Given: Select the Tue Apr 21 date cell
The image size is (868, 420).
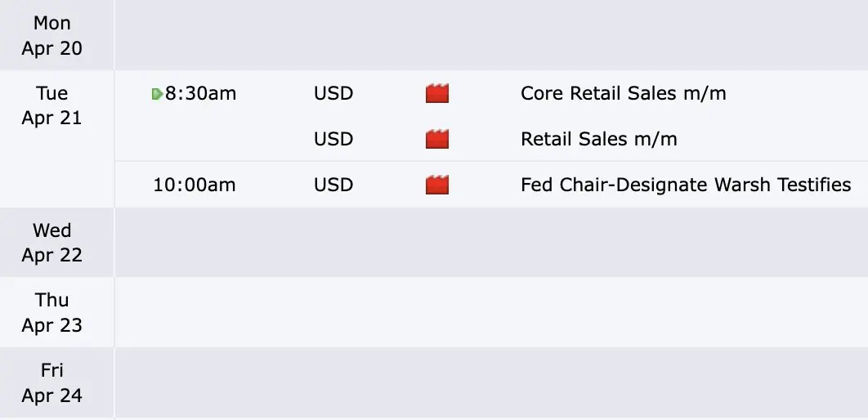Looking at the screenshot, I should 52,105.
